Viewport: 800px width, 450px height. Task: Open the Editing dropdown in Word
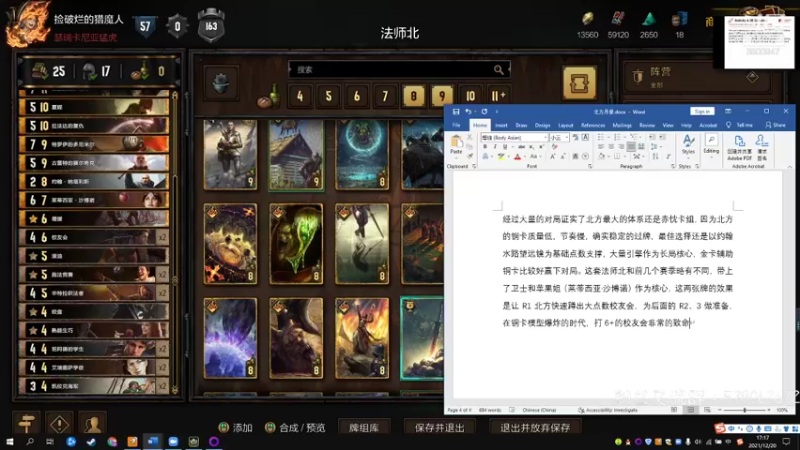pos(711,145)
